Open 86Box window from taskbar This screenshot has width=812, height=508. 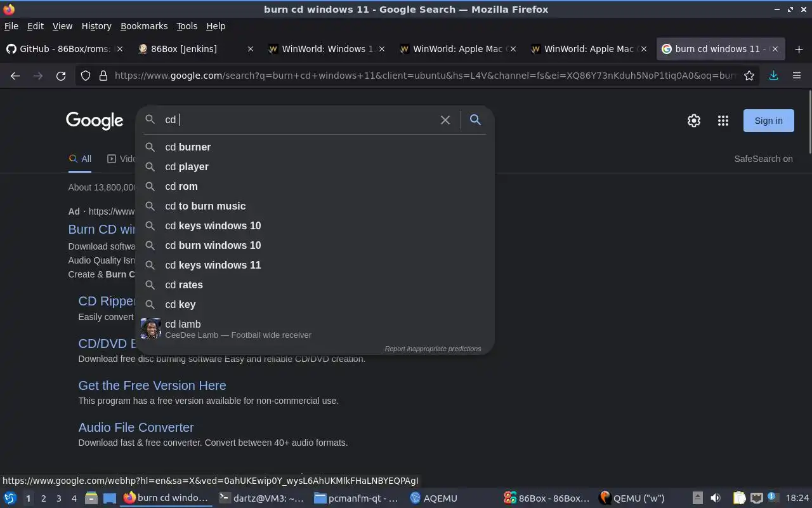pyautogui.click(x=547, y=498)
